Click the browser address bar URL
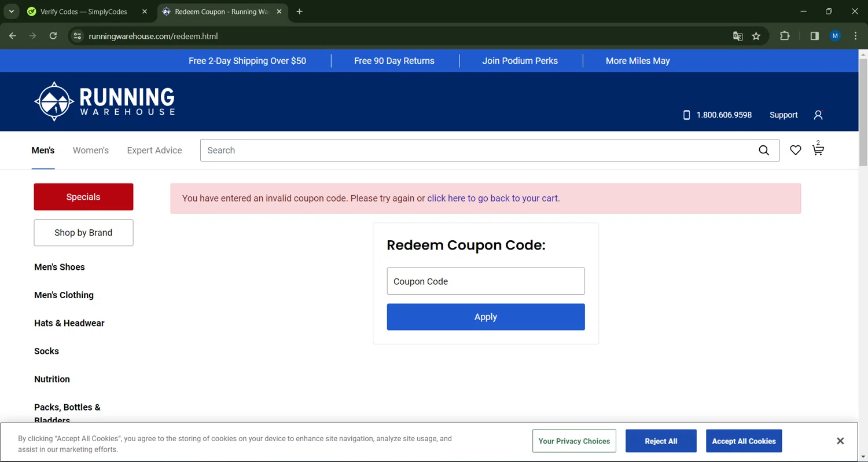 pyautogui.click(x=153, y=36)
